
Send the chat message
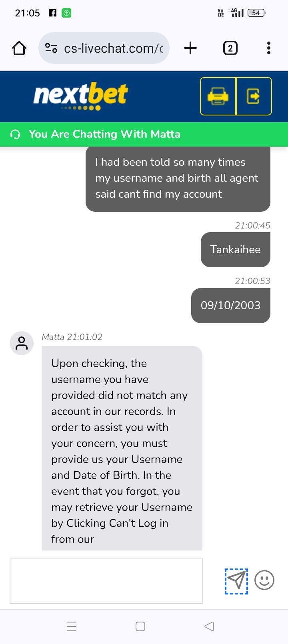(236, 581)
